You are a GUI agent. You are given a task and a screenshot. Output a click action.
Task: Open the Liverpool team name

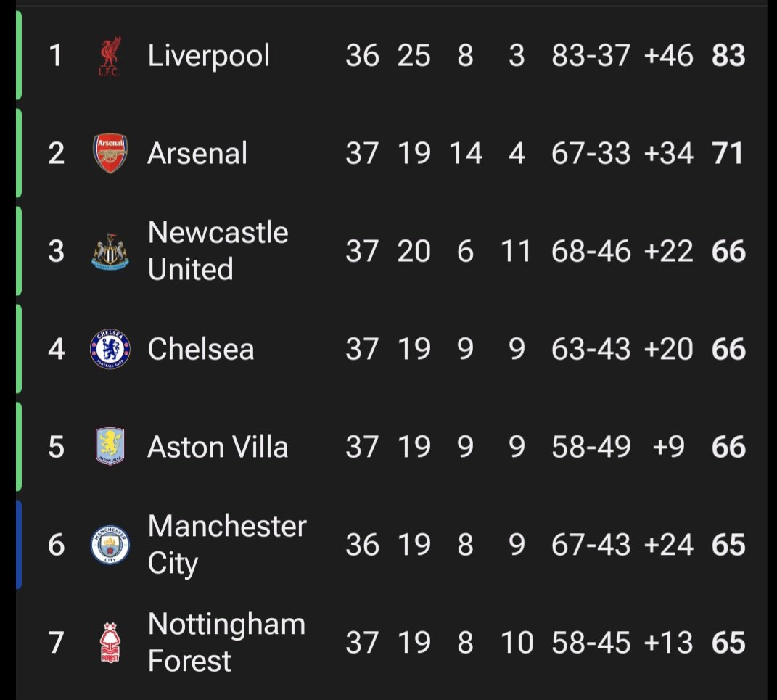[209, 55]
